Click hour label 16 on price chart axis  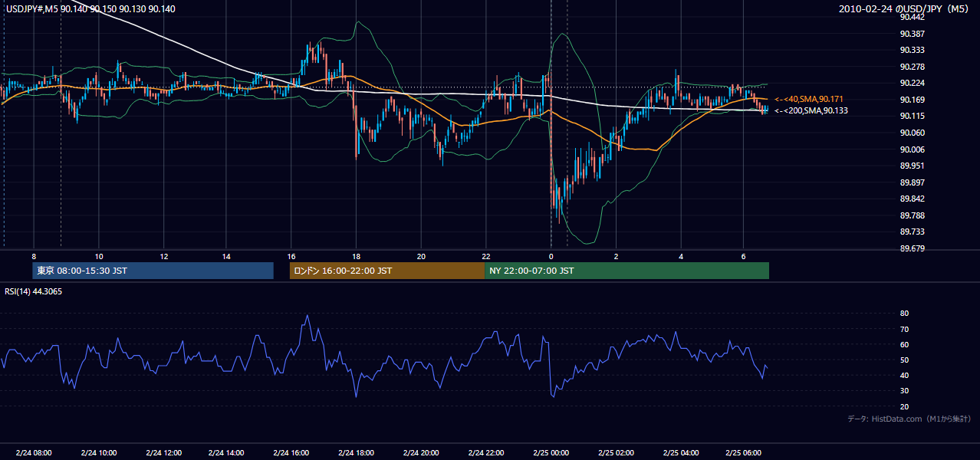coord(291,256)
